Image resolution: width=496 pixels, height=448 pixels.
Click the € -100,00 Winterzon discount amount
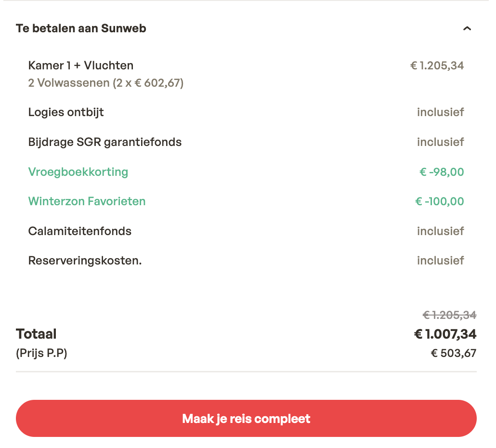(x=439, y=201)
